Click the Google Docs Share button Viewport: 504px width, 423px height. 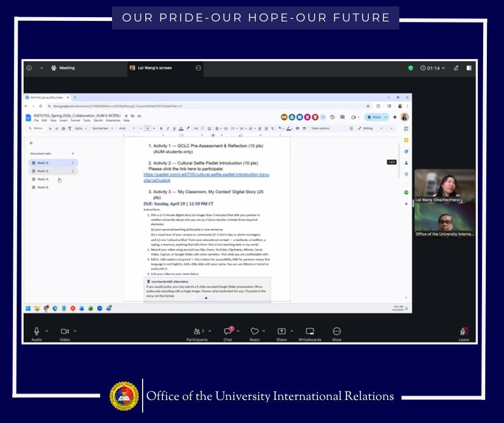[x=375, y=117]
